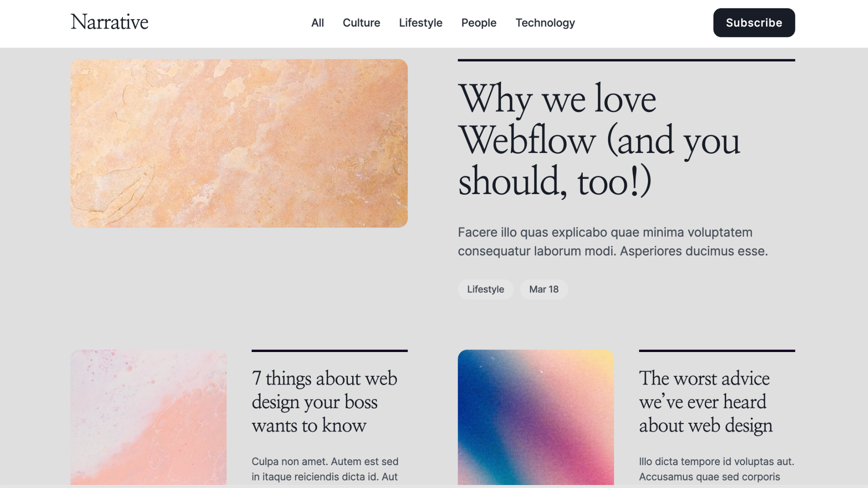Open the 7 things about web design article

[324, 402]
